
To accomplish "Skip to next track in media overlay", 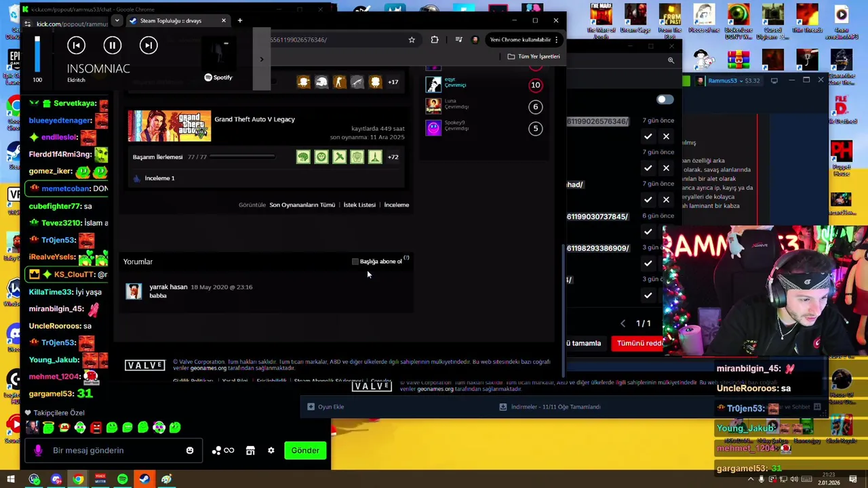I will click(x=149, y=45).
